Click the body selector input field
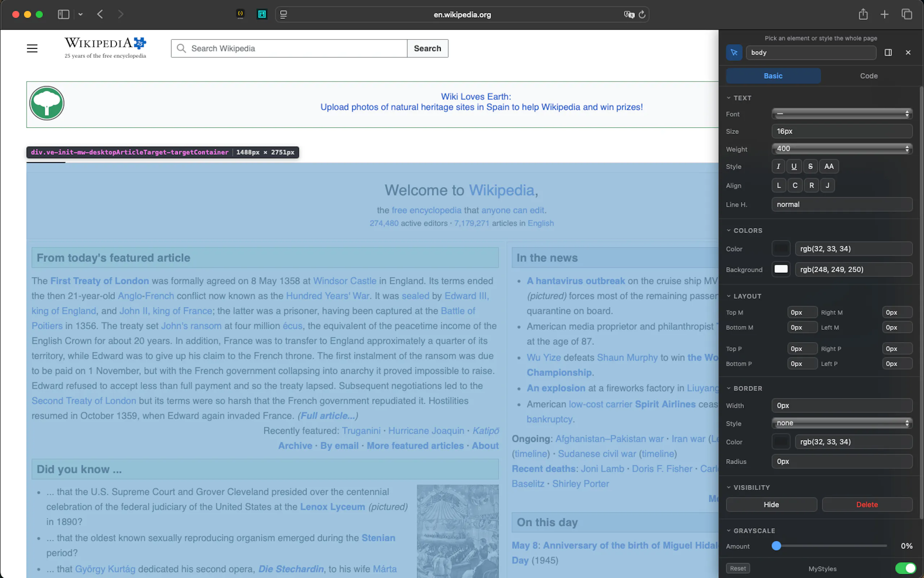The image size is (924, 578). pos(811,53)
